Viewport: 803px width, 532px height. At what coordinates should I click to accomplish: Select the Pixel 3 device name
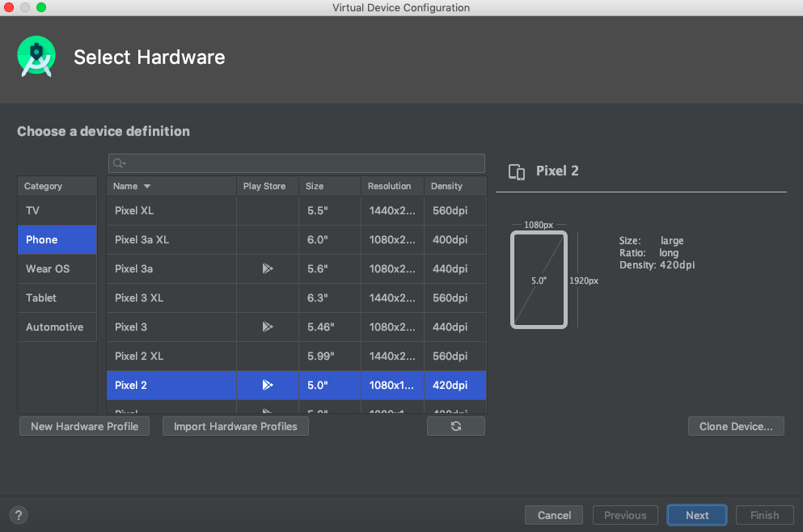coord(130,327)
